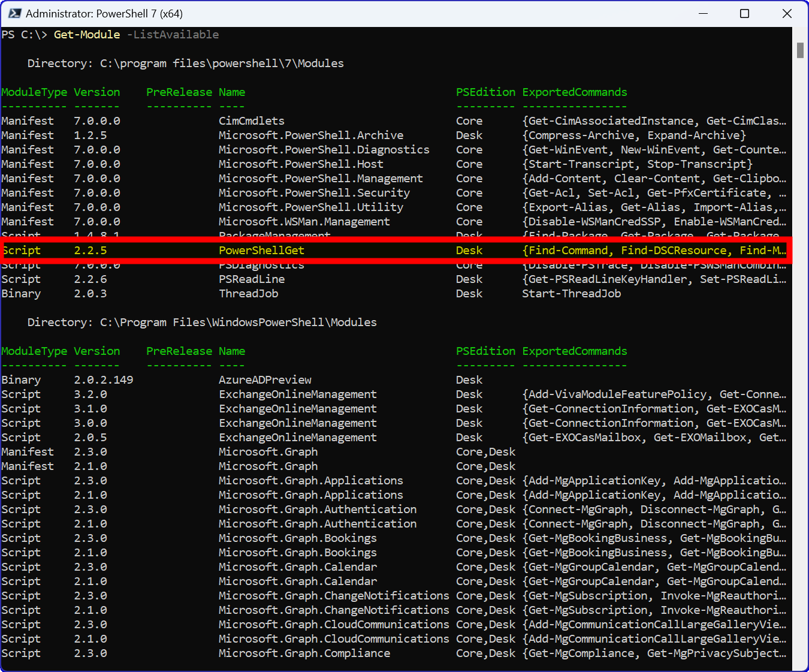This screenshot has height=672, width=809.
Task: Click 'Microsoft.Graph.Applications' name in its 2.3.0 row
Action: pyautogui.click(x=311, y=481)
